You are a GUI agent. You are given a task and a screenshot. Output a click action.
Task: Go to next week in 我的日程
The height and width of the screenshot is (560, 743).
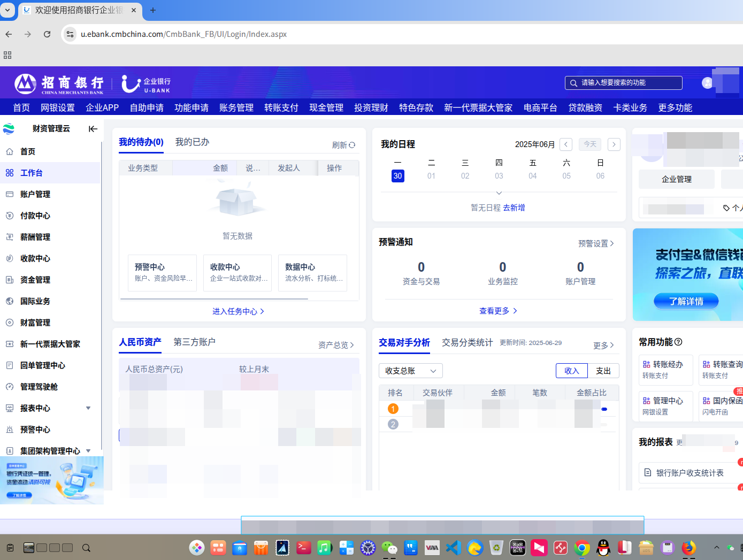tap(614, 144)
